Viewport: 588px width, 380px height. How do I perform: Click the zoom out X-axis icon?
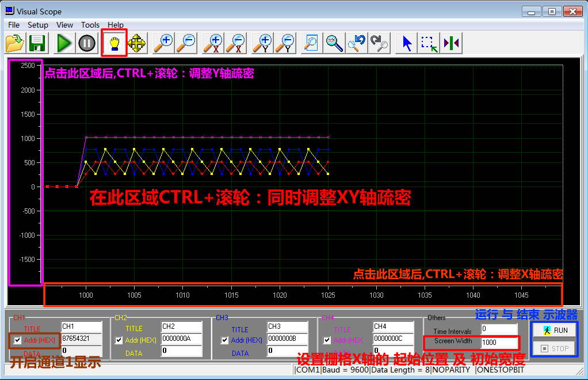(x=236, y=43)
